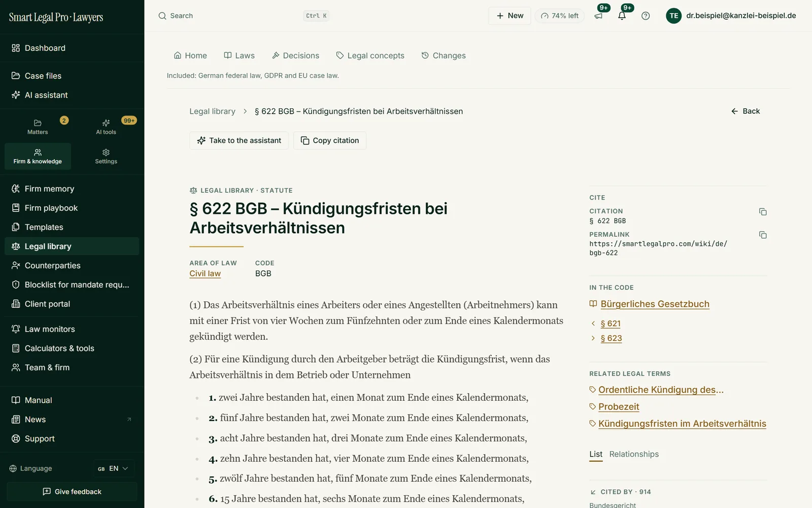
Task: Open Matters quick panel
Action: click(x=38, y=126)
